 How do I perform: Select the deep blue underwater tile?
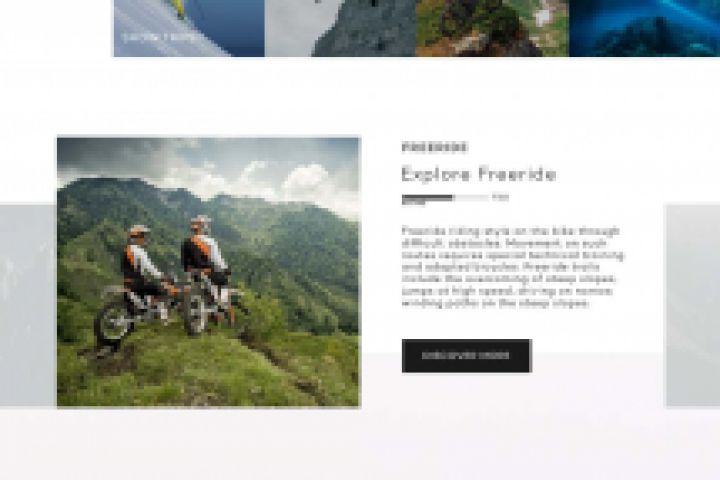645,28
